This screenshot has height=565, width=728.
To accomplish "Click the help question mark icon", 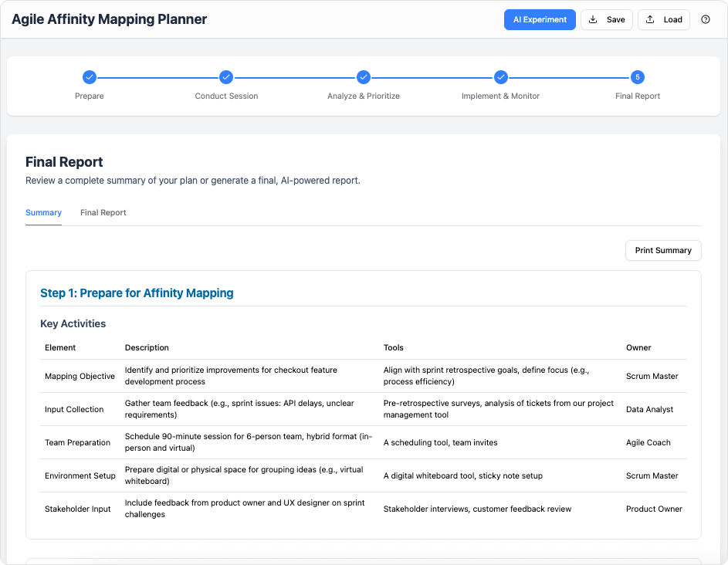I will point(706,19).
